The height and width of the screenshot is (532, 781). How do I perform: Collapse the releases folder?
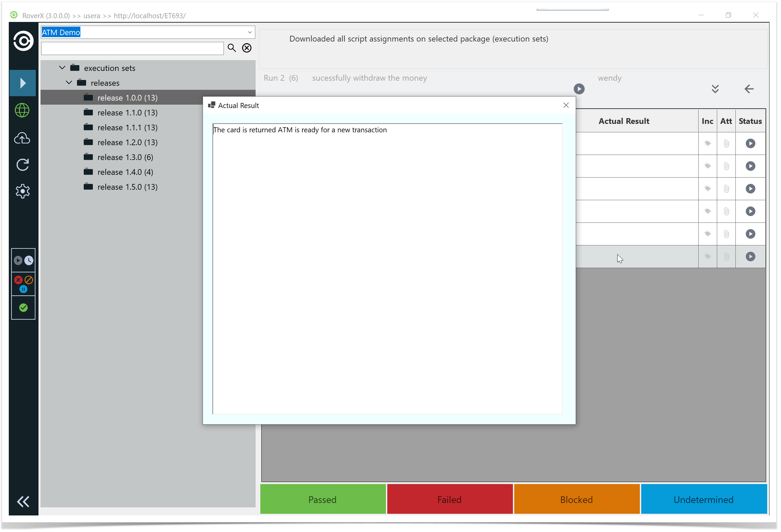(69, 83)
